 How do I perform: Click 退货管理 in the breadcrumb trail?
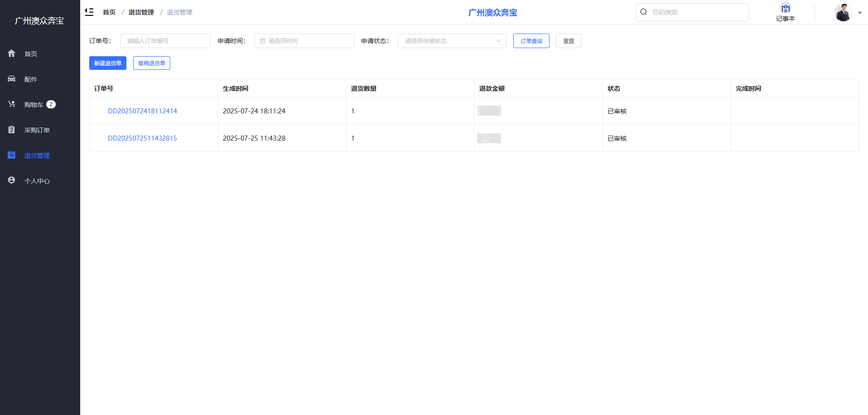click(140, 12)
